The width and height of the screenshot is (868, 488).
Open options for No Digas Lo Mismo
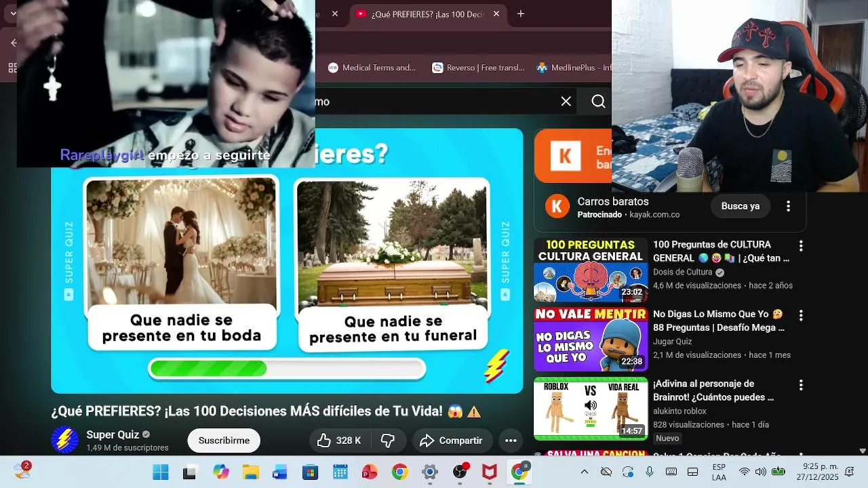(x=801, y=316)
